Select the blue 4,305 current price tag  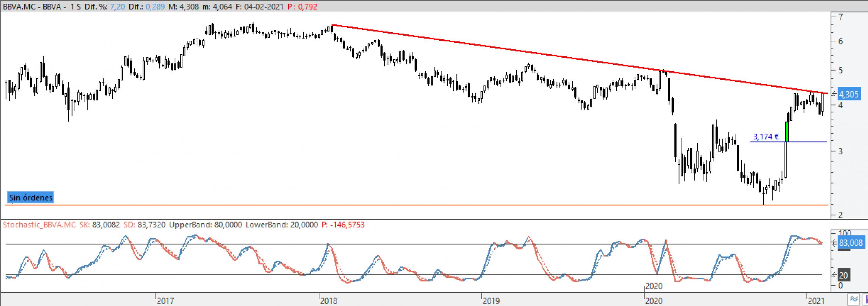(x=849, y=94)
